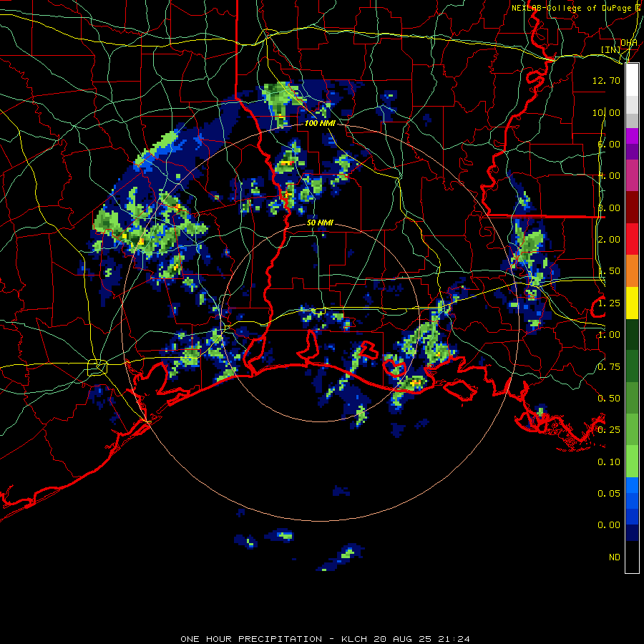The height and width of the screenshot is (644, 644).
Task: Select the orange legend color swatch
Action: [632, 271]
